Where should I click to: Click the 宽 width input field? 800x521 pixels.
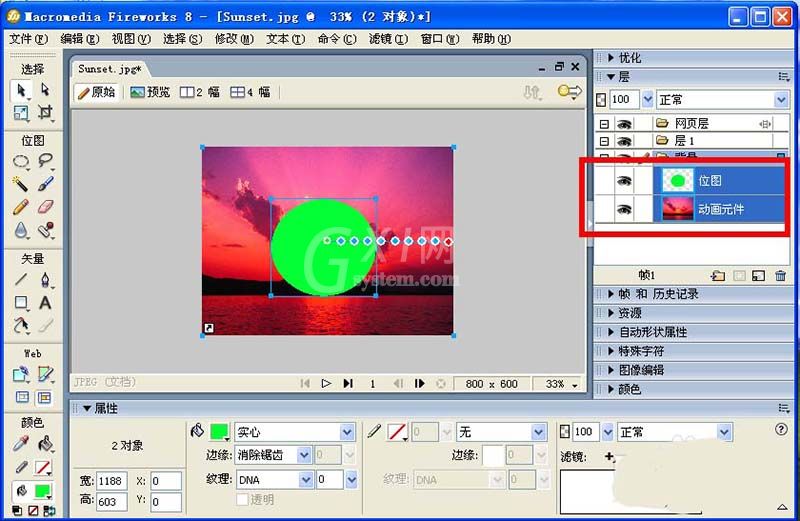coord(112,481)
